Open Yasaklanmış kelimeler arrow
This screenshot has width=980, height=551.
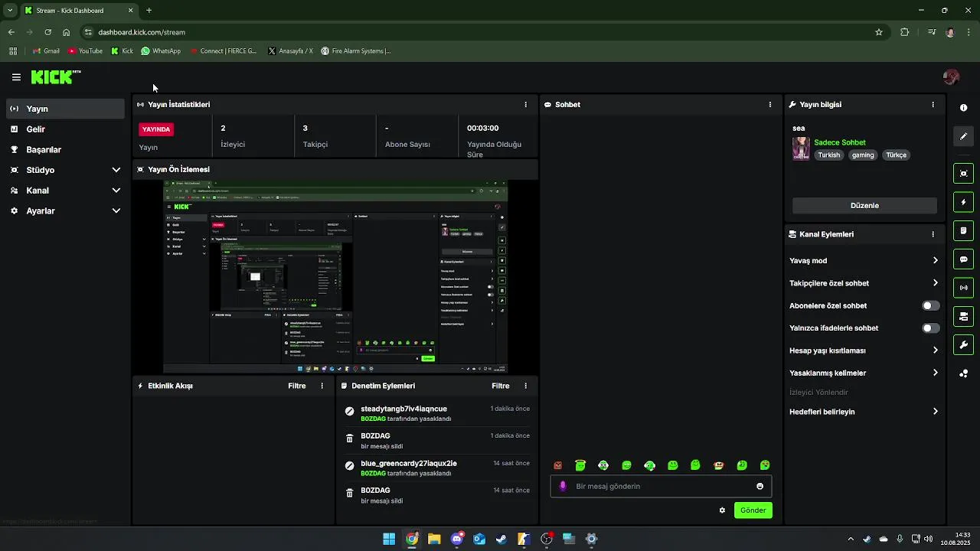[935, 373]
